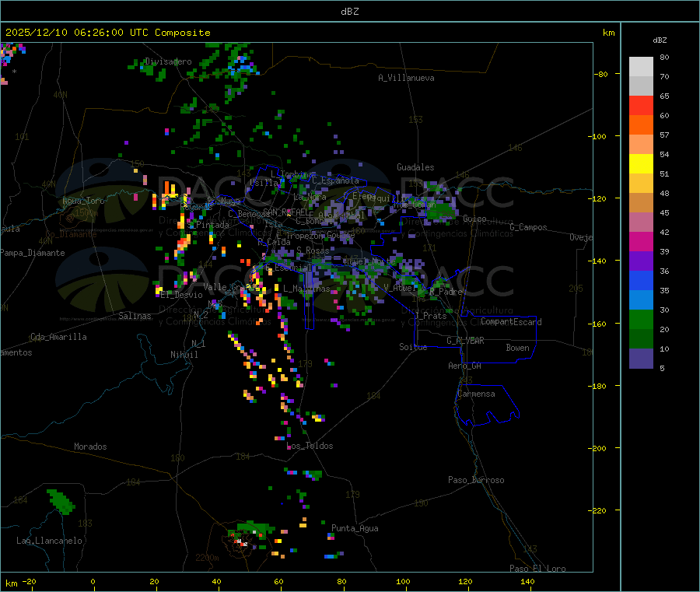Select the light gray 70–80 dBZ legend swatch
Viewport: 700px width, 592px height.
pyautogui.click(x=641, y=67)
